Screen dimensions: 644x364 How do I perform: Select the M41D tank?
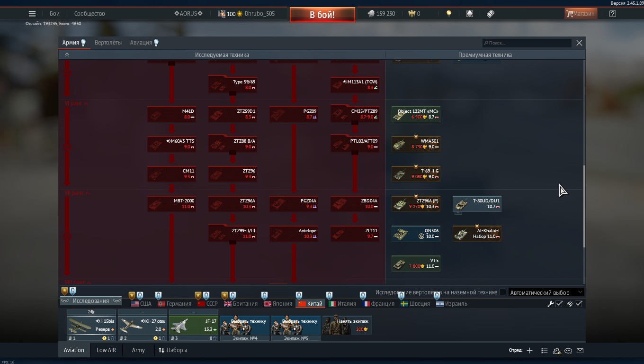[x=171, y=114]
